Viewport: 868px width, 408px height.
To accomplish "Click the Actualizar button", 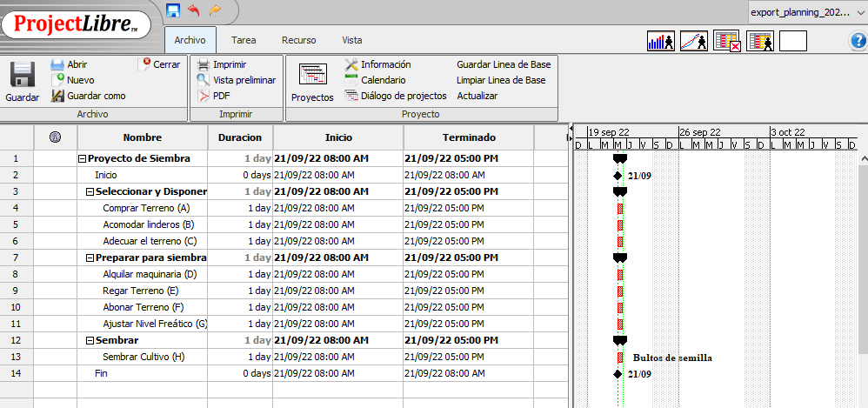I will (477, 96).
